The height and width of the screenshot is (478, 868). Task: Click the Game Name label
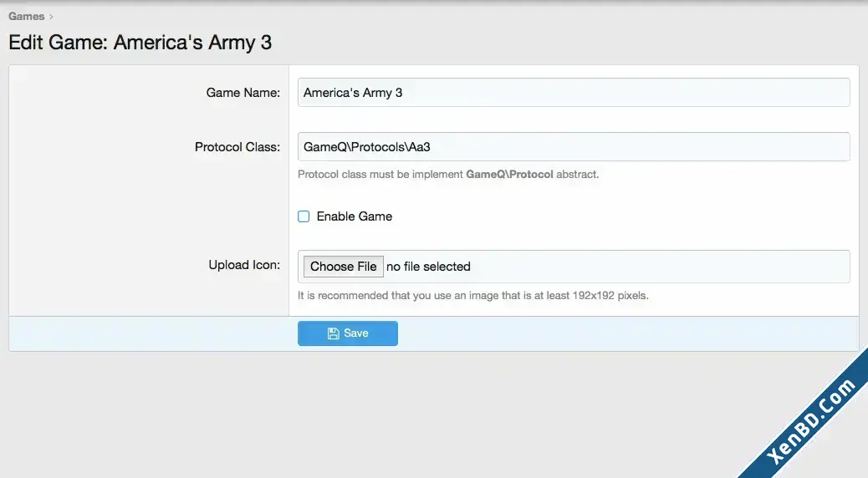click(x=243, y=93)
